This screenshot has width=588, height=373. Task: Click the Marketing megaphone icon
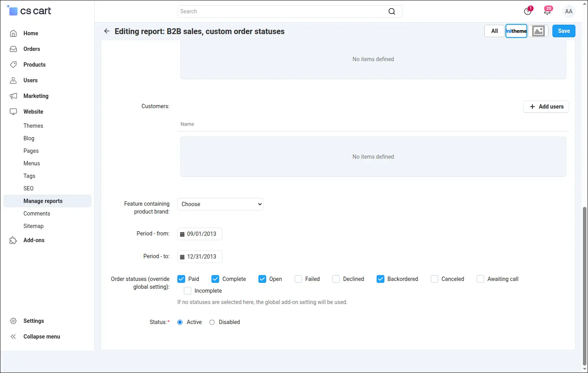tap(13, 96)
